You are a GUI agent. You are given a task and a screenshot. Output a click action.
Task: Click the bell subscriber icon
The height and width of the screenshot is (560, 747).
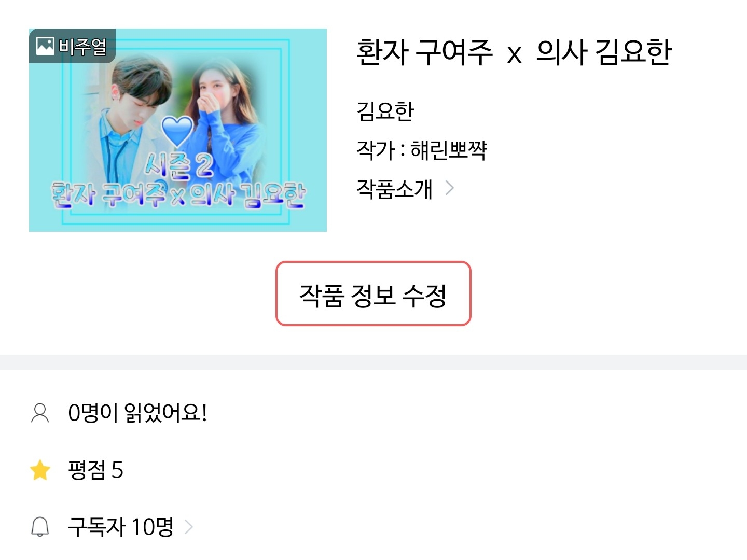[x=40, y=527]
